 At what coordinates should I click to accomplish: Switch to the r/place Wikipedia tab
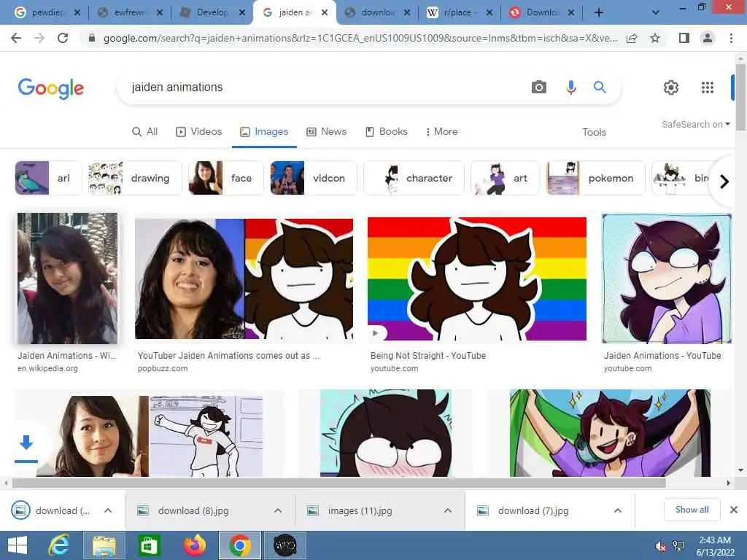coord(460,12)
